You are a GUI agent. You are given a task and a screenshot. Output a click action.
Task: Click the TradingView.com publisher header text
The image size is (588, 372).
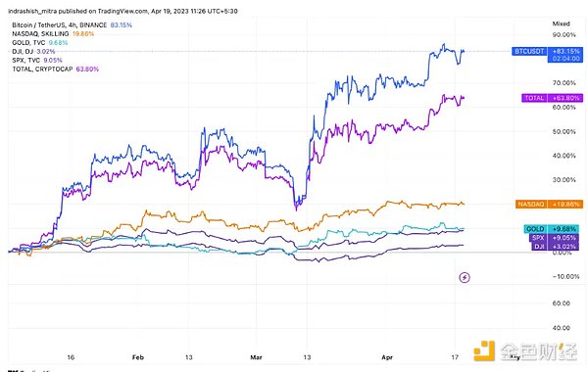click(122, 11)
